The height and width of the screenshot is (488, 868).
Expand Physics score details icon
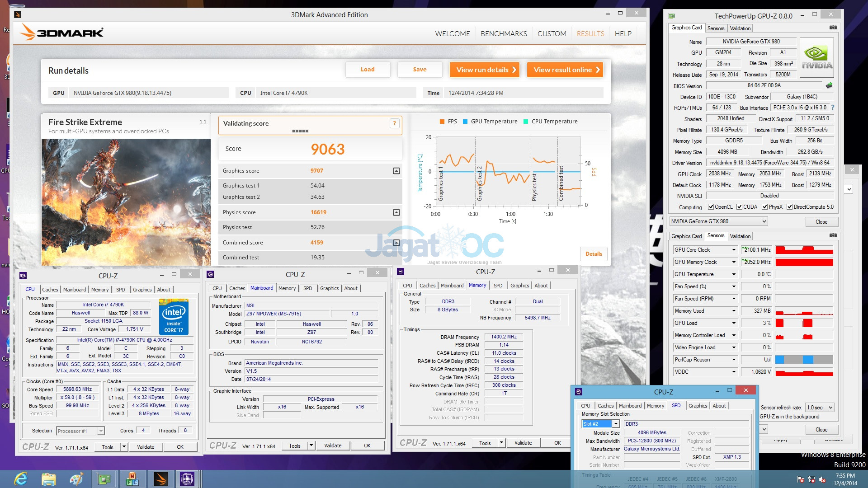396,212
